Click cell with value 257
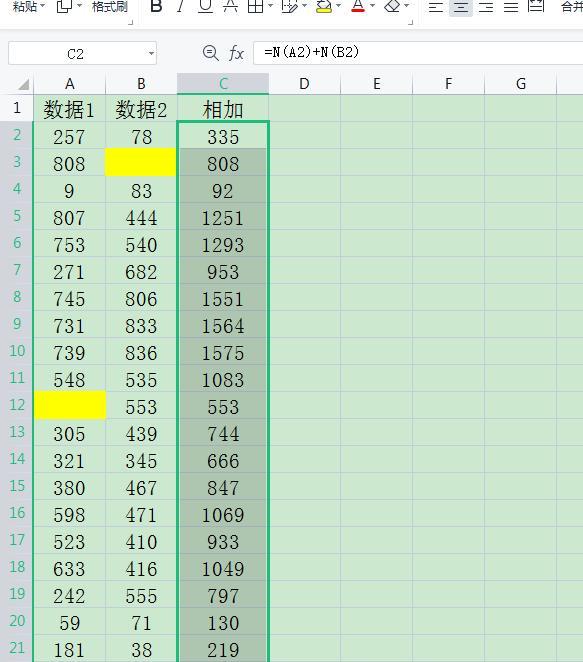Screen dimensions: 583x662 tap(70, 136)
